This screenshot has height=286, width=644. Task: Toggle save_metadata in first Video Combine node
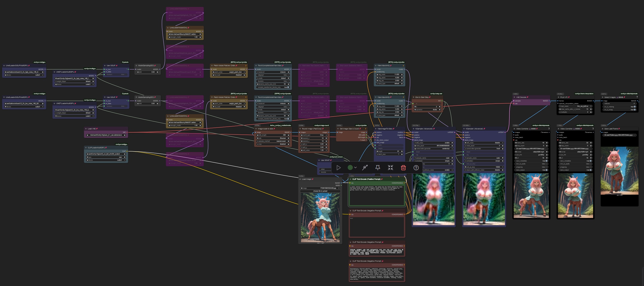pyautogui.click(x=531, y=161)
